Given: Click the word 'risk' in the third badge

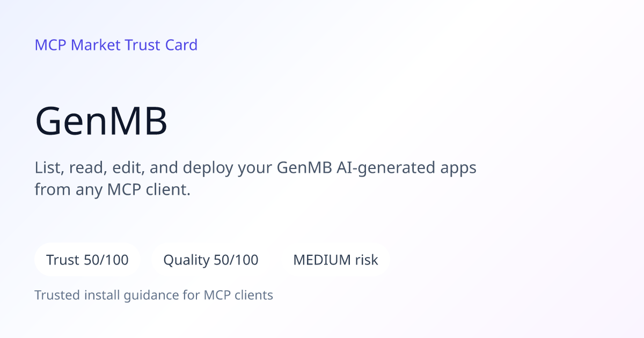Looking at the screenshot, I should tap(367, 260).
